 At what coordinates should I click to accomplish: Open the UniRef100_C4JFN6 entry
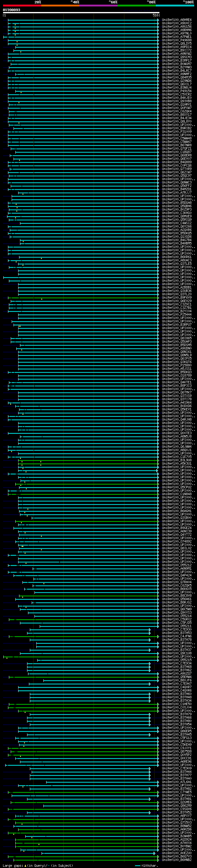tap(177, 636)
